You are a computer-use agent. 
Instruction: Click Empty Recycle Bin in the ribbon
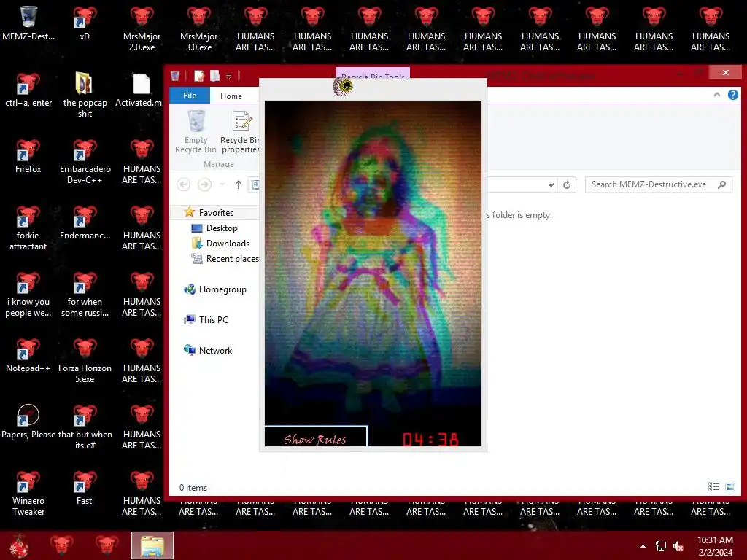(x=196, y=132)
